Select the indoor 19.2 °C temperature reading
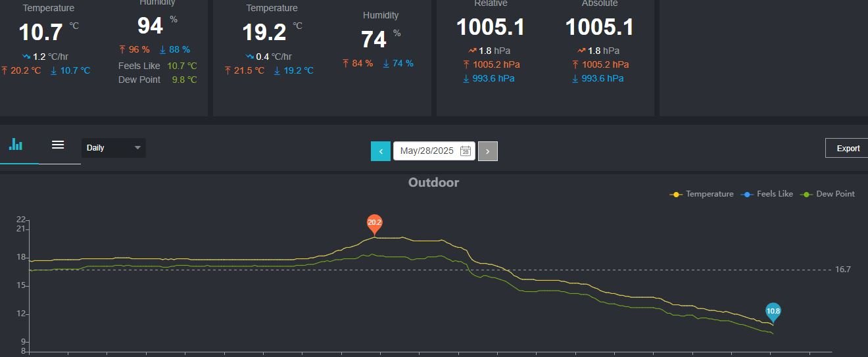The width and height of the screenshot is (868, 357). pos(264,32)
